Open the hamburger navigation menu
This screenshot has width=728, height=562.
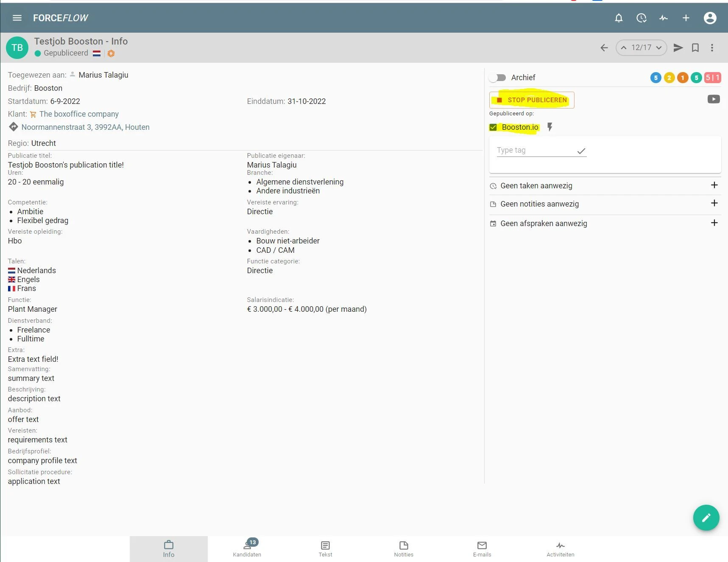17,18
